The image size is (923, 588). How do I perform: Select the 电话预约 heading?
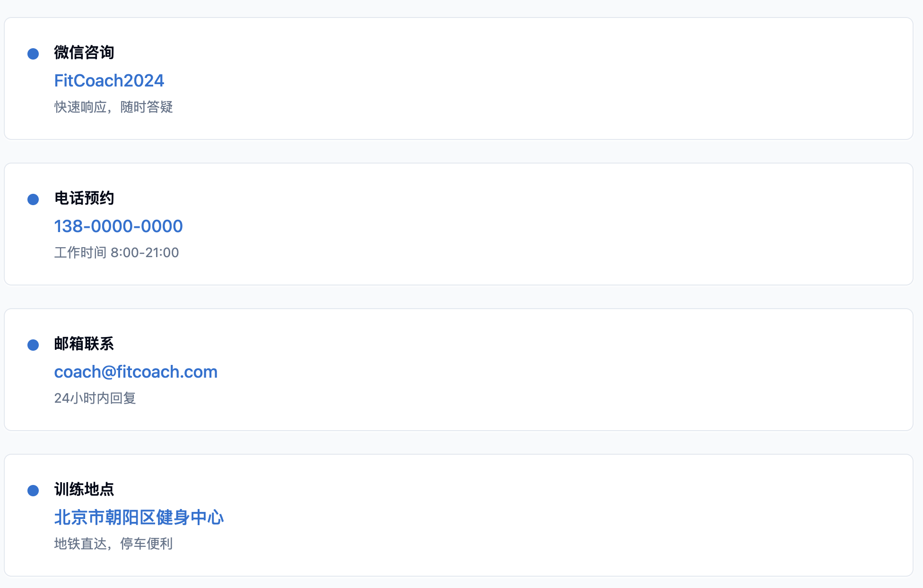click(84, 198)
